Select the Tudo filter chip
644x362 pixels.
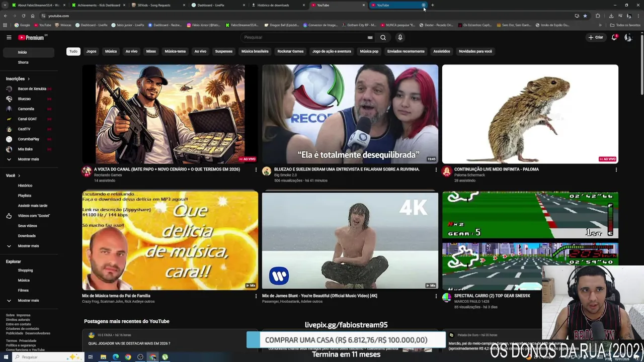(73, 51)
